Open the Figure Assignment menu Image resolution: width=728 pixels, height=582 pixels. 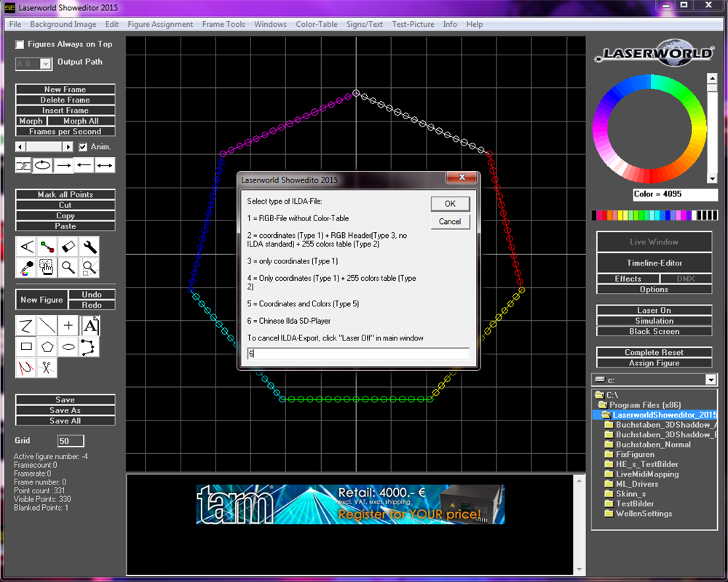point(160,24)
